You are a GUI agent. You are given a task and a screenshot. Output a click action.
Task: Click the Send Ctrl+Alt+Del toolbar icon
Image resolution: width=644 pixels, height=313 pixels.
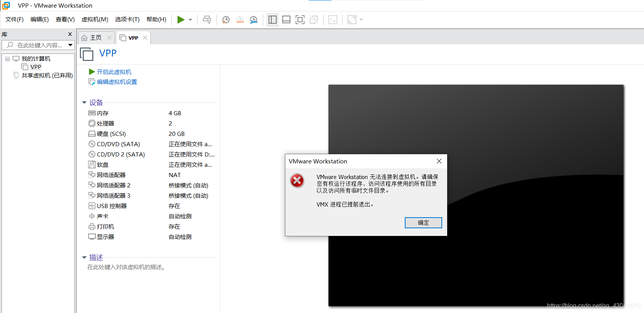207,20
